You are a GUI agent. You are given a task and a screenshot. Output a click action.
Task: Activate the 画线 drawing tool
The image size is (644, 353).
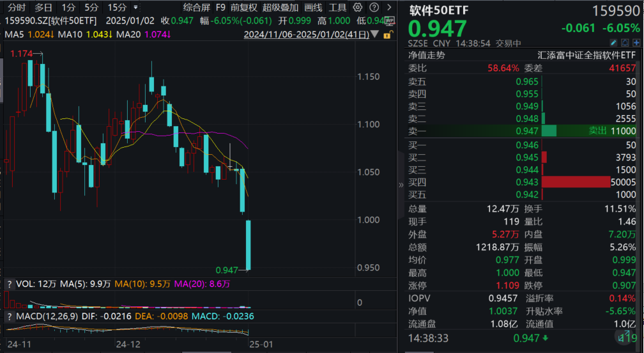point(313,8)
